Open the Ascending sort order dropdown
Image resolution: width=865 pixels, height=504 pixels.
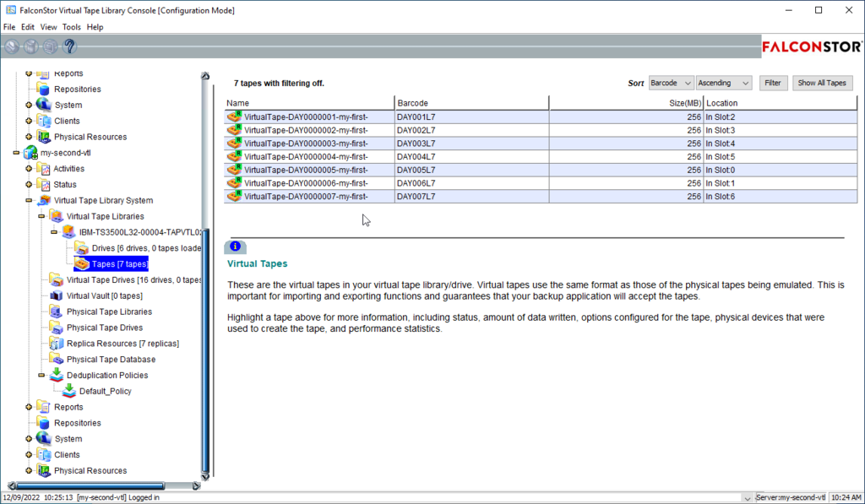(x=723, y=83)
